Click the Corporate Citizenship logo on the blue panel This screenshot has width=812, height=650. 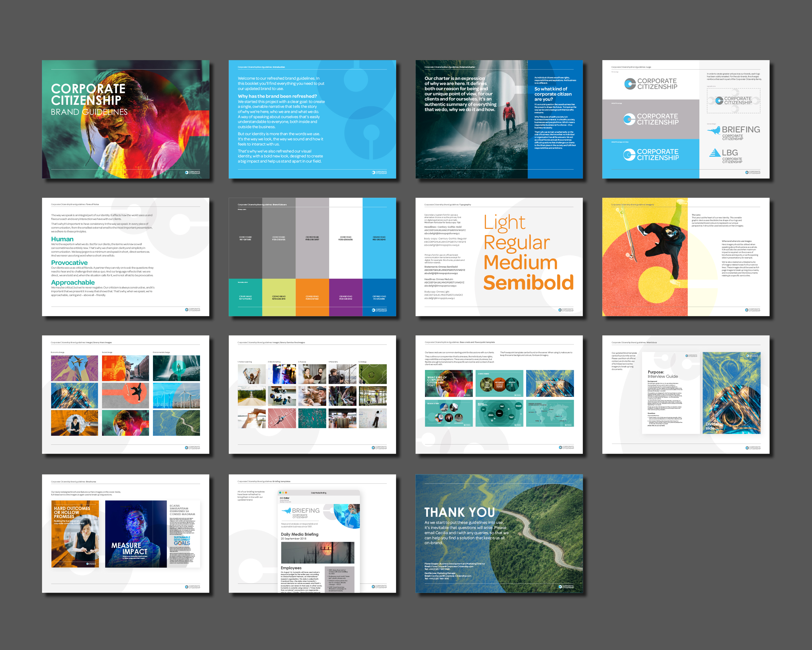(651, 154)
